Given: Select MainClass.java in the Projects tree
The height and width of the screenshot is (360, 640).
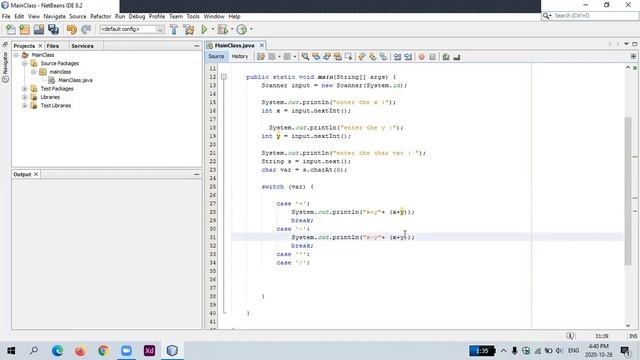Looking at the screenshot, I should [75, 80].
